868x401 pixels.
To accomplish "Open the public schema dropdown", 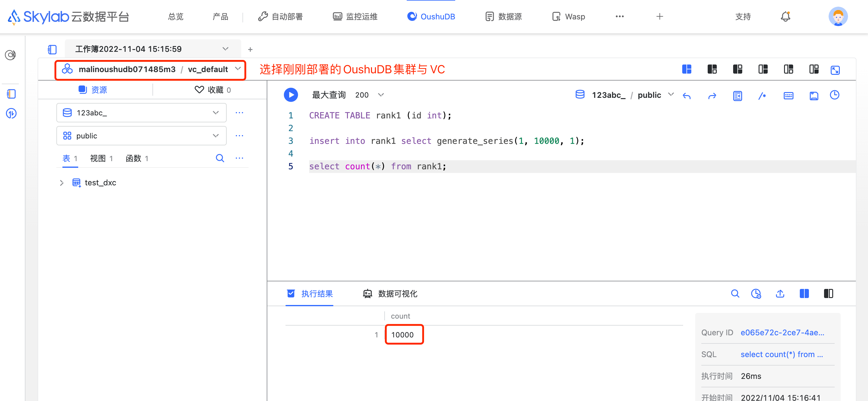I will 141,135.
